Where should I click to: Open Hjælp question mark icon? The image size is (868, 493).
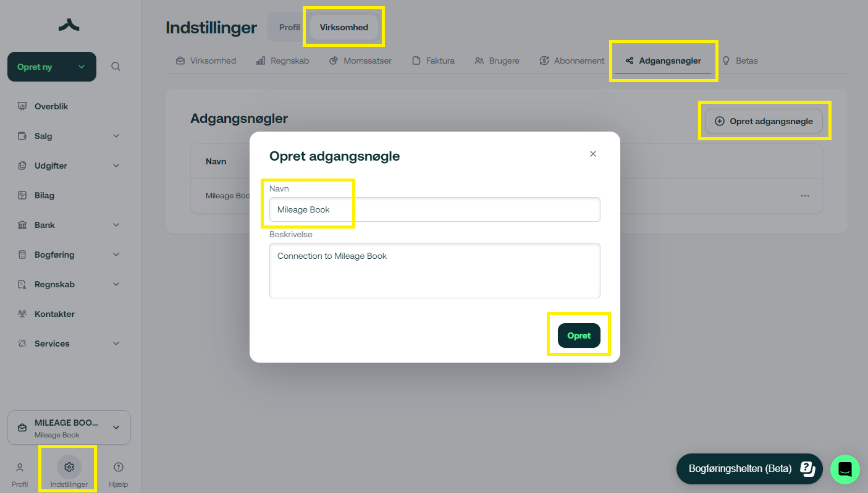(x=119, y=467)
